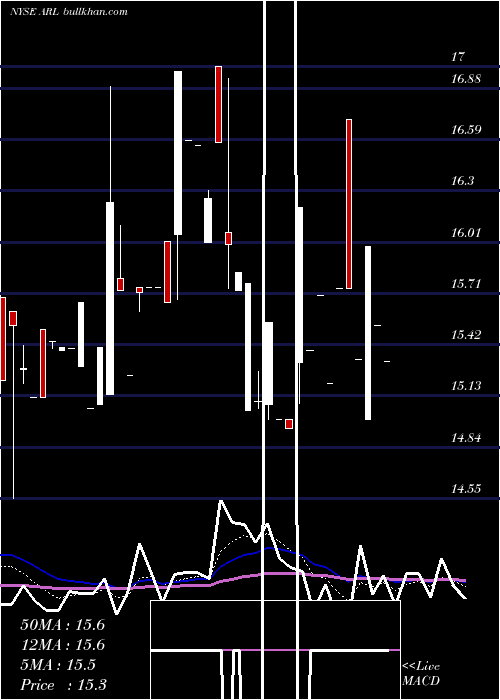Click the 15.42 price axis label

coord(466,334)
